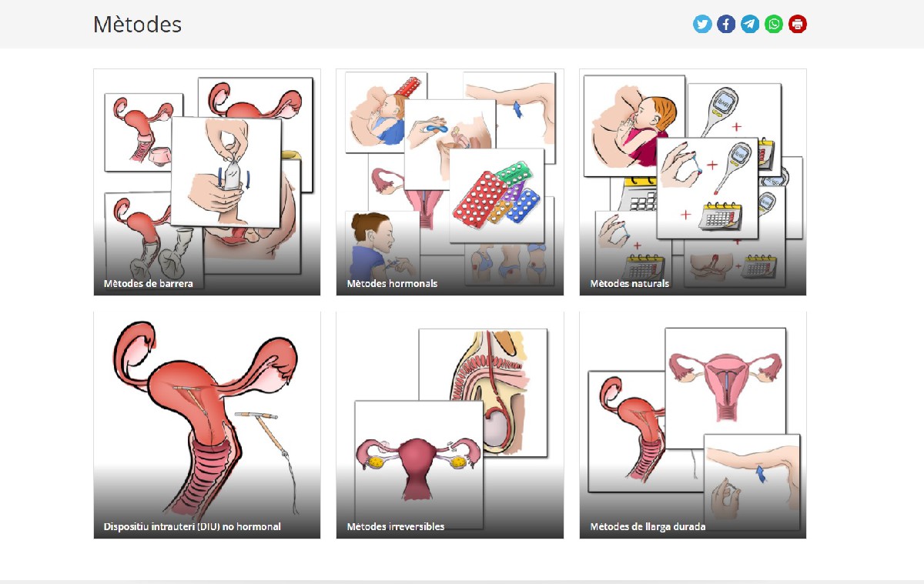Share page via WhatsApp icon

tap(774, 24)
